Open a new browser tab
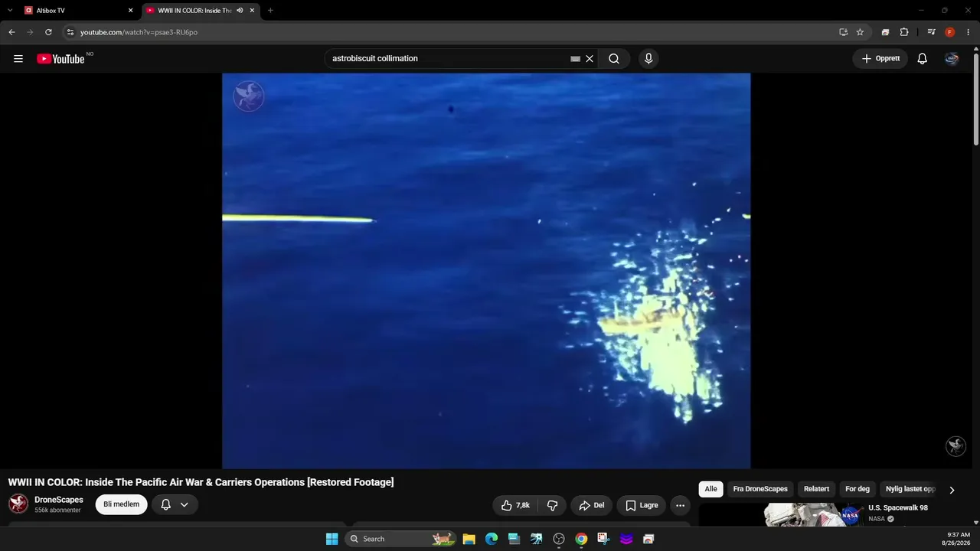The height and width of the screenshot is (551, 980). pos(270,11)
